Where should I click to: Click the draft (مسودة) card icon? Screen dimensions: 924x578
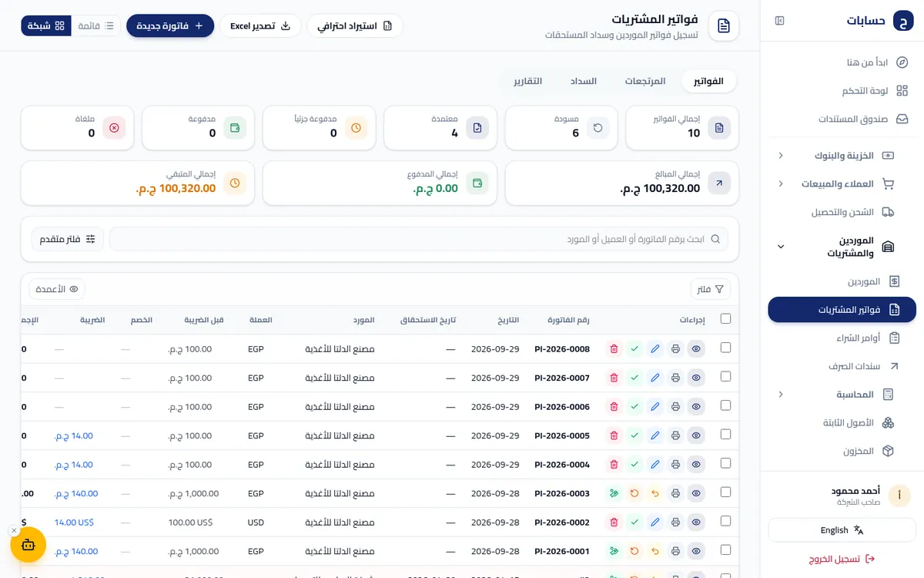point(598,128)
